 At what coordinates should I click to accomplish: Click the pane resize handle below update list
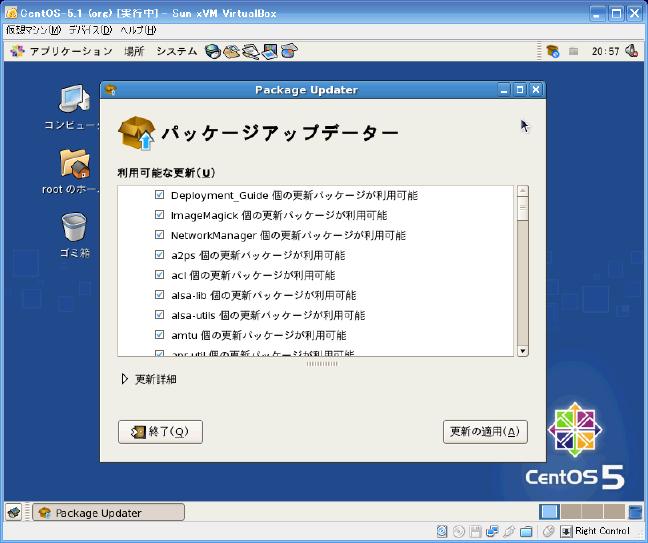[322, 364]
